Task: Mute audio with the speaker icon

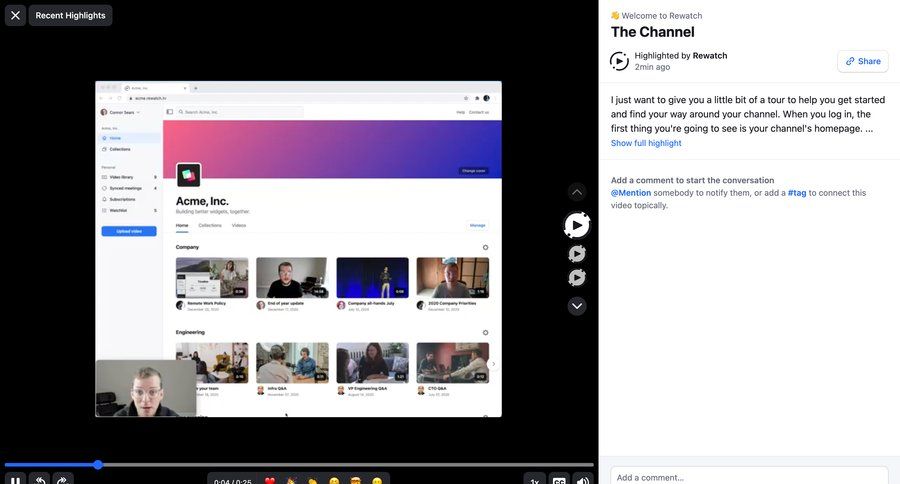Action: coord(583,481)
